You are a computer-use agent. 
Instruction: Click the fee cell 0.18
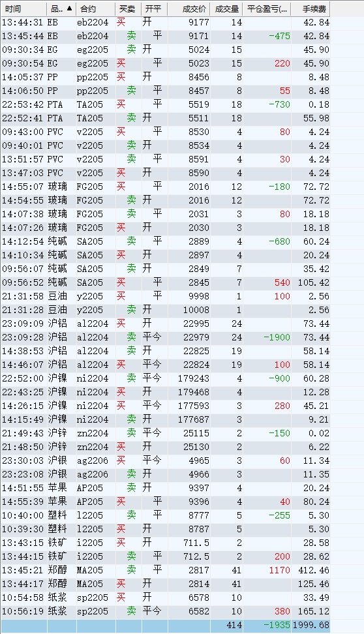[319, 105]
